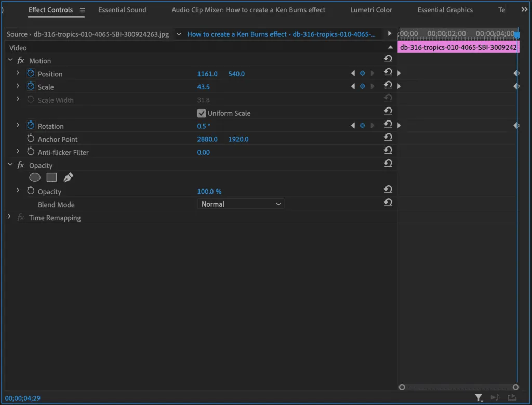Screen dimensions: 532x405
Task: Select the ellipse mask tool under Opacity
Action: (x=35, y=178)
